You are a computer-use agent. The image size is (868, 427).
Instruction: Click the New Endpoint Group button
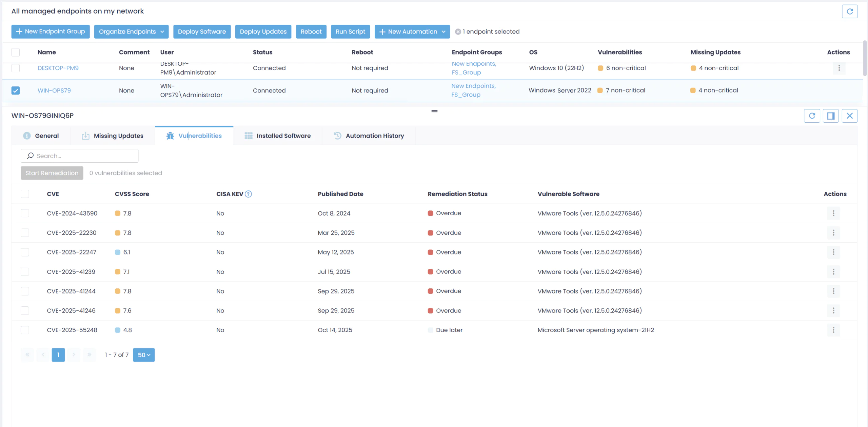point(50,32)
